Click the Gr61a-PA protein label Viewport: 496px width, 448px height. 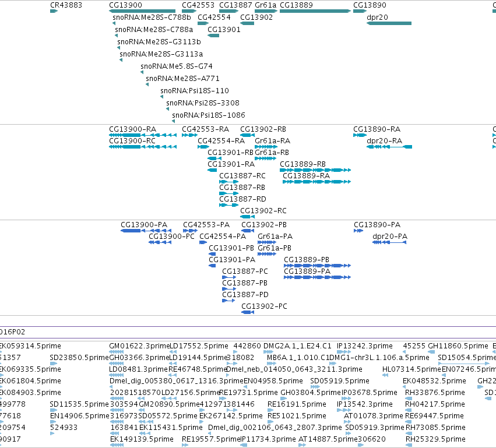coord(275,237)
